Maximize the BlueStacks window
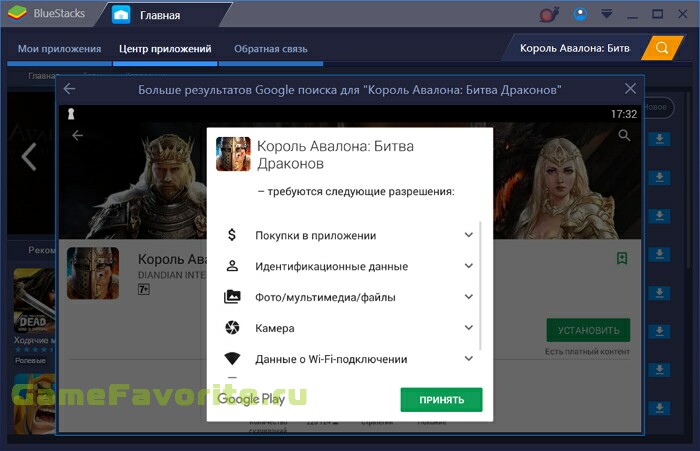 [657, 14]
